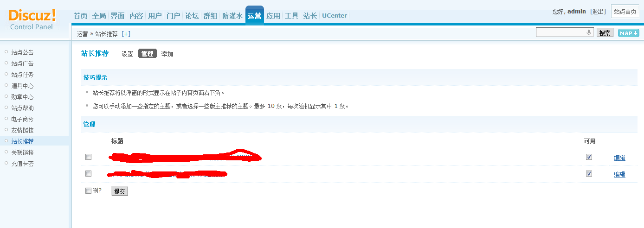Click the 标题 column header

pyautogui.click(x=117, y=141)
